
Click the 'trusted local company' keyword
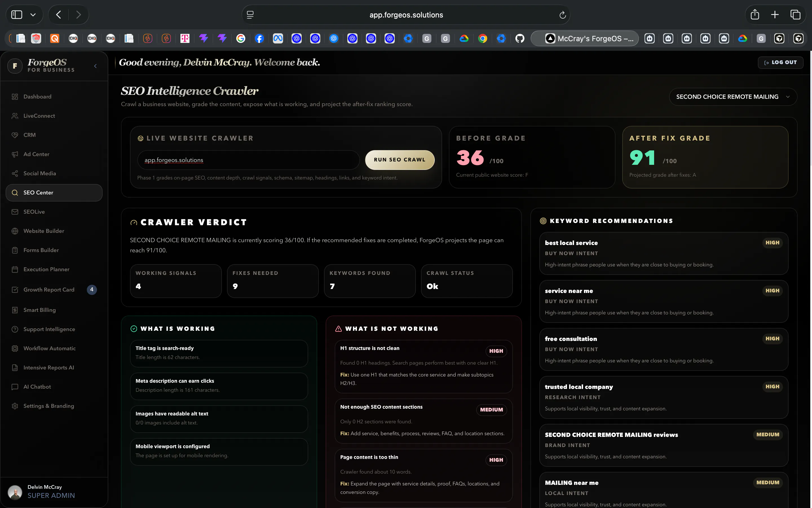tap(663, 397)
